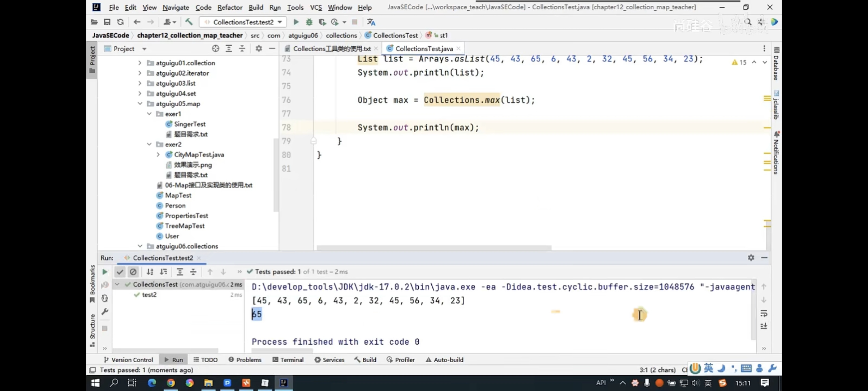Click the Translate icon in the toolbar
Viewport: 868px width, 391px height.
pos(371,22)
